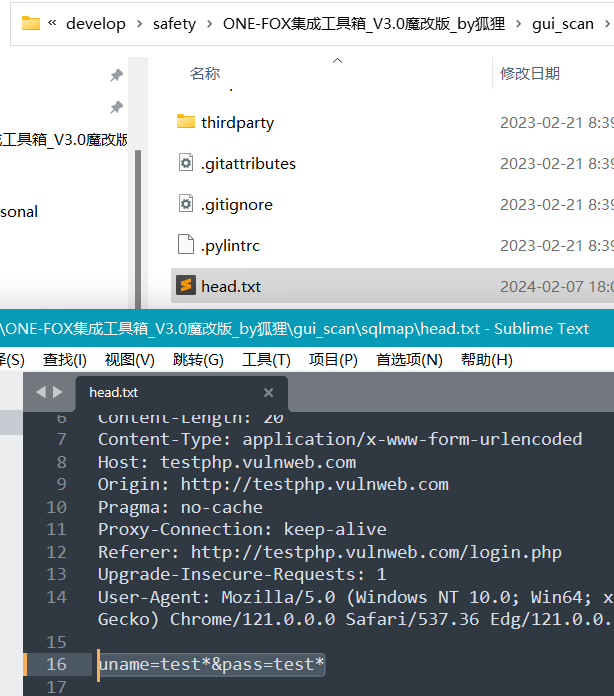Click the Sublime icon of head.txt

pos(186,285)
